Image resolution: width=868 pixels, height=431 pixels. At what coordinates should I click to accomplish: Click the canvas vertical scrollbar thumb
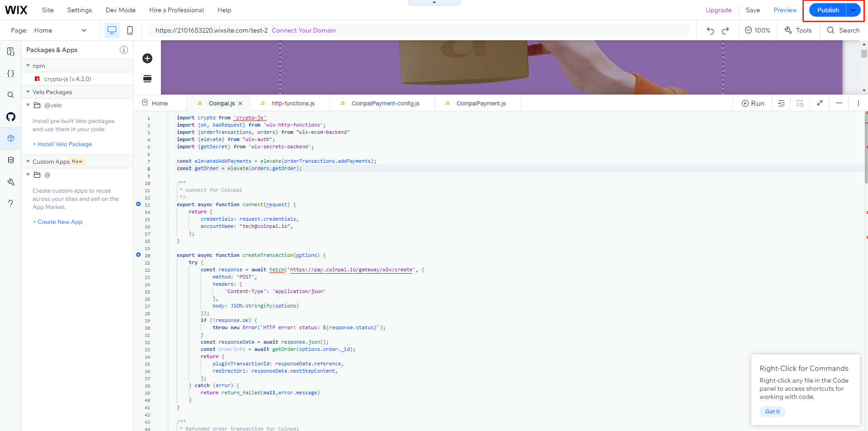[864, 53]
